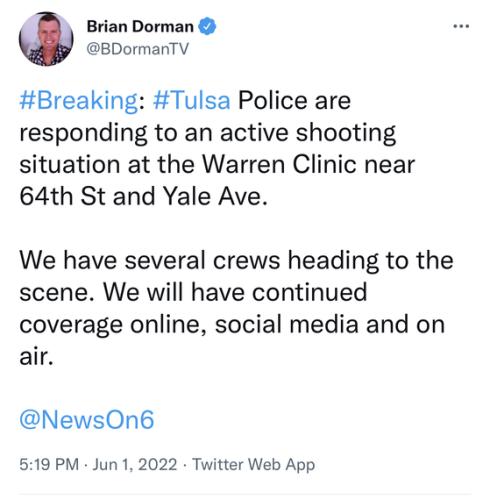The height and width of the screenshot is (500, 490).
Task: Open the @BDormanTV handle link
Action: coord(137,49)
